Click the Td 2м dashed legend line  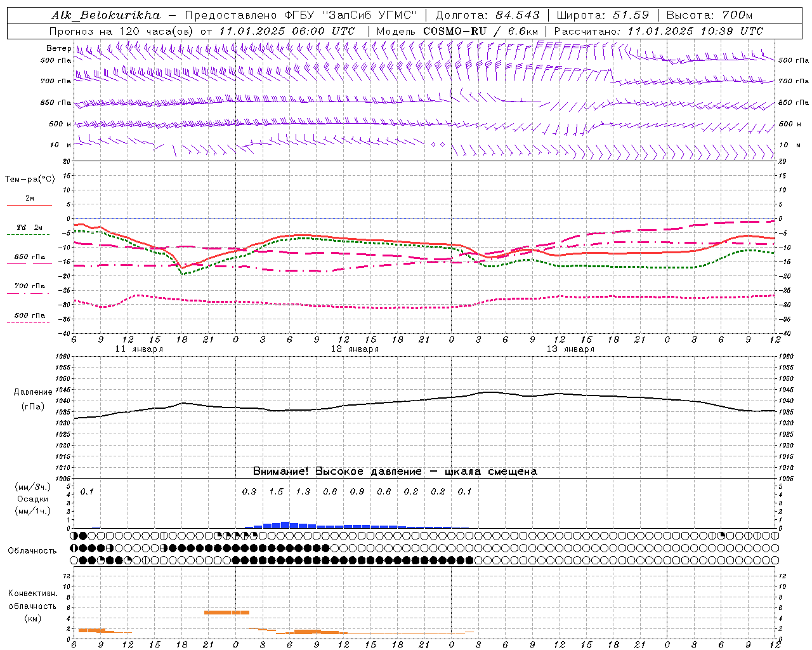(29, 234)
